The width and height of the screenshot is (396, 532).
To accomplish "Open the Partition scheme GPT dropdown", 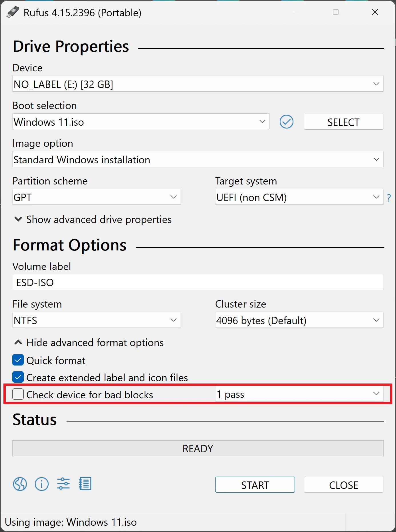I will (x=97, y=197).
